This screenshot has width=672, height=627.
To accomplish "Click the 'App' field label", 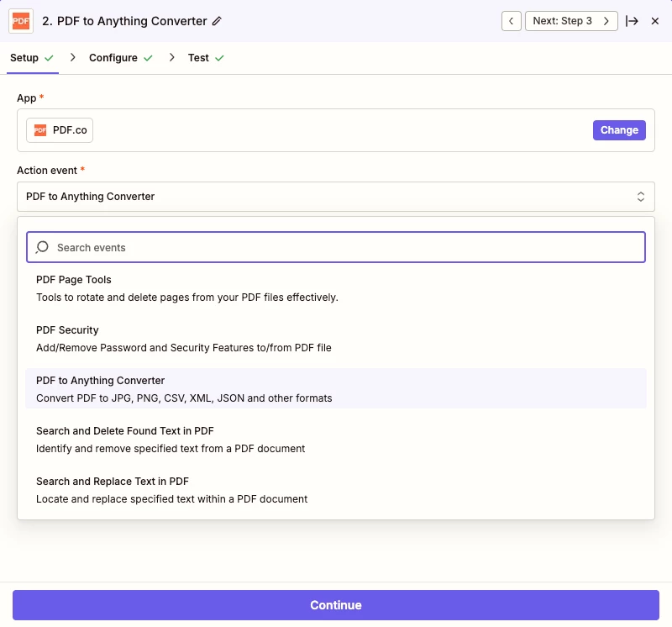I will pyautogui.click(x=27, y=98).
